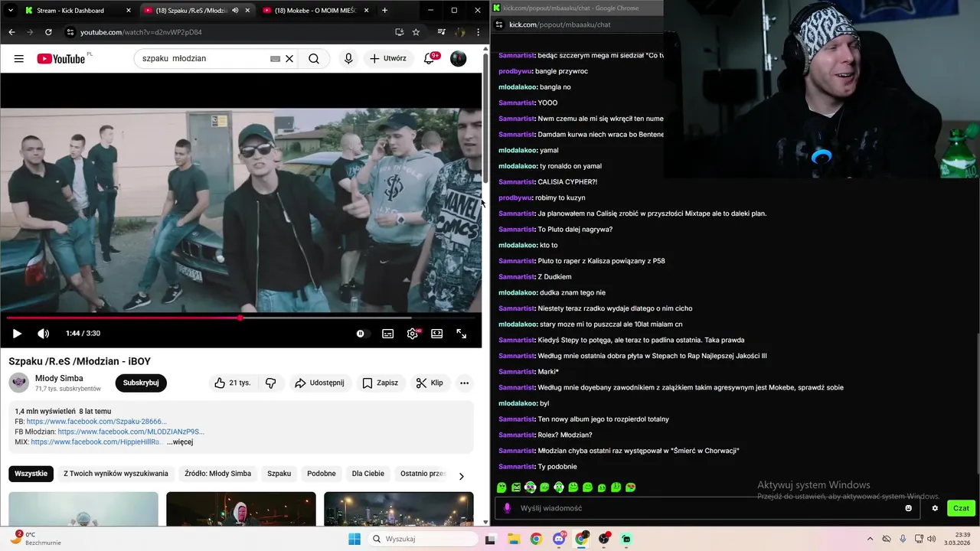Screen dimensions: 980x551
Task: Switch to theater mode
Action: [437, 333]
